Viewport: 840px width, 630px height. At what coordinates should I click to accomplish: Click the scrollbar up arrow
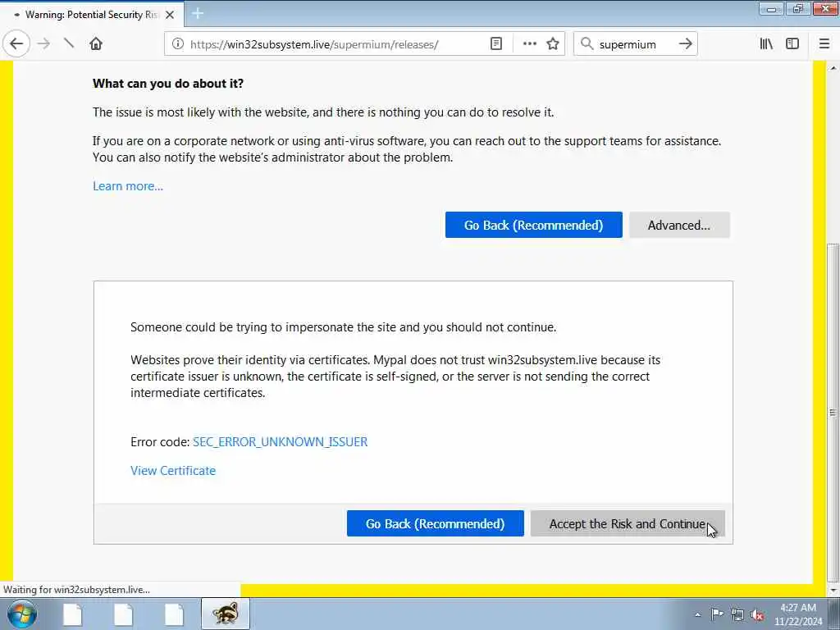pyautogui.click(x=833, y=68)
